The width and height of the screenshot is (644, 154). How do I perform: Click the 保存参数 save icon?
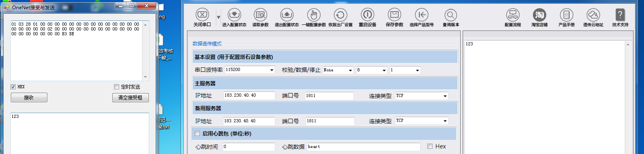click(394, 15)
